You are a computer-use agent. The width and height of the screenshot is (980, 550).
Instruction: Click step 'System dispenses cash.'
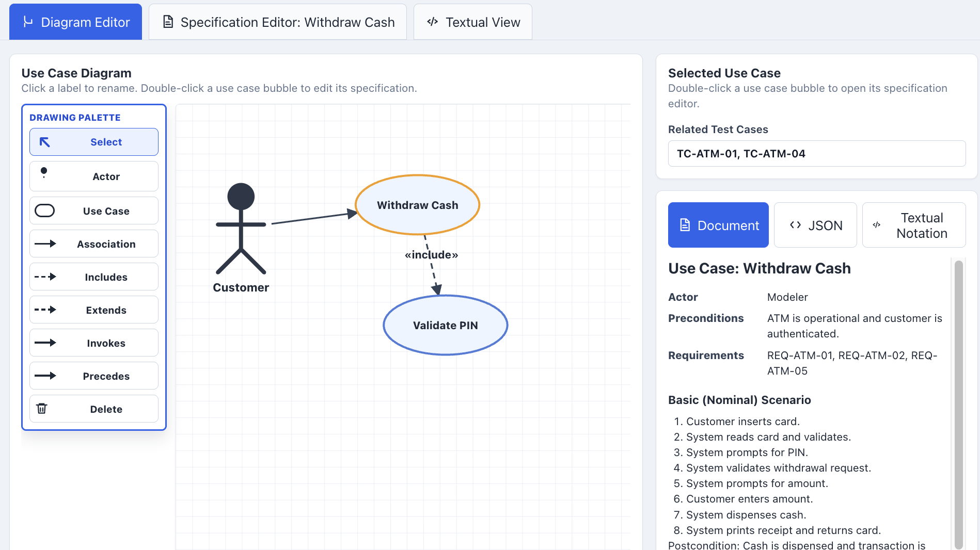tap(746, 515)
